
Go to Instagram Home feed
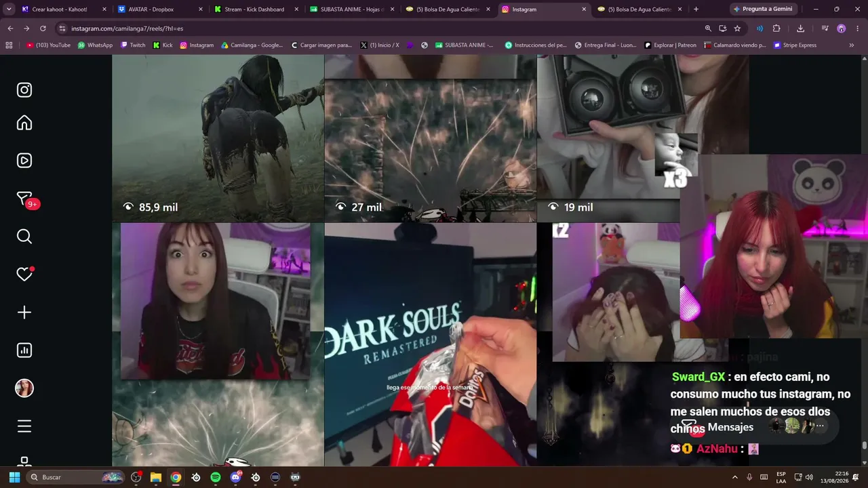click(x=24, y=123)
